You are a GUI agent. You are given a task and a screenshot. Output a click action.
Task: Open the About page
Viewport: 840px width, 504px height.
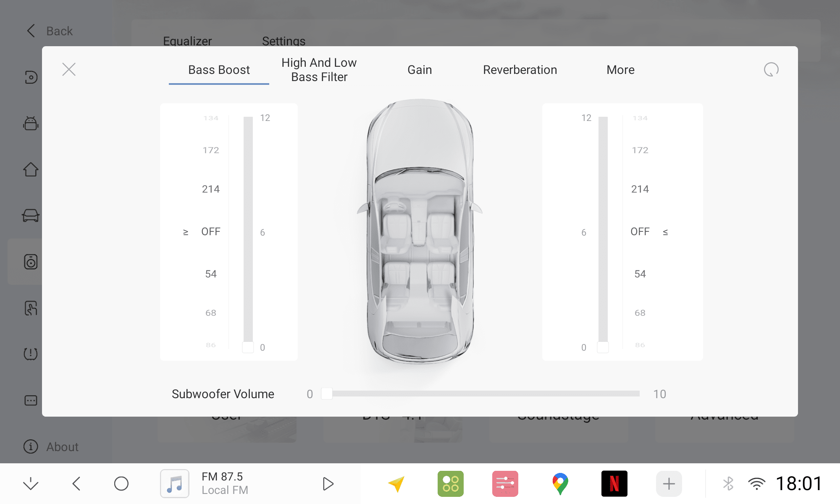click(x=51, y=446)
